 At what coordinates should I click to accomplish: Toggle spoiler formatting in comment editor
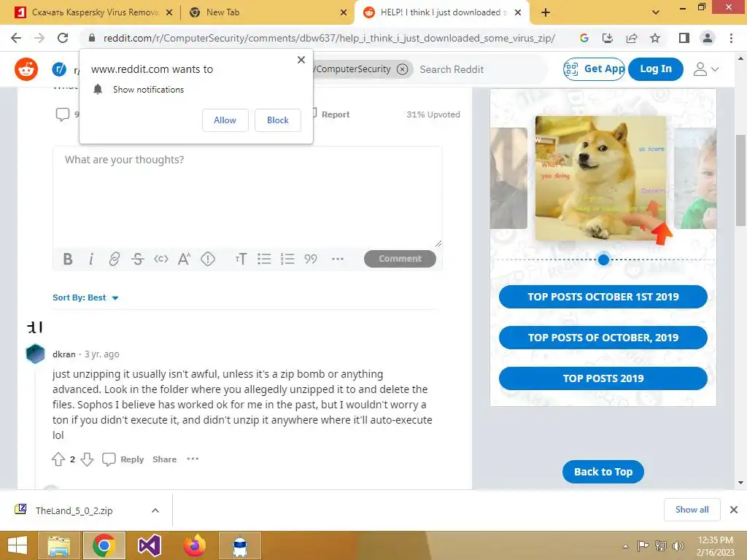(x=208, y=259)
